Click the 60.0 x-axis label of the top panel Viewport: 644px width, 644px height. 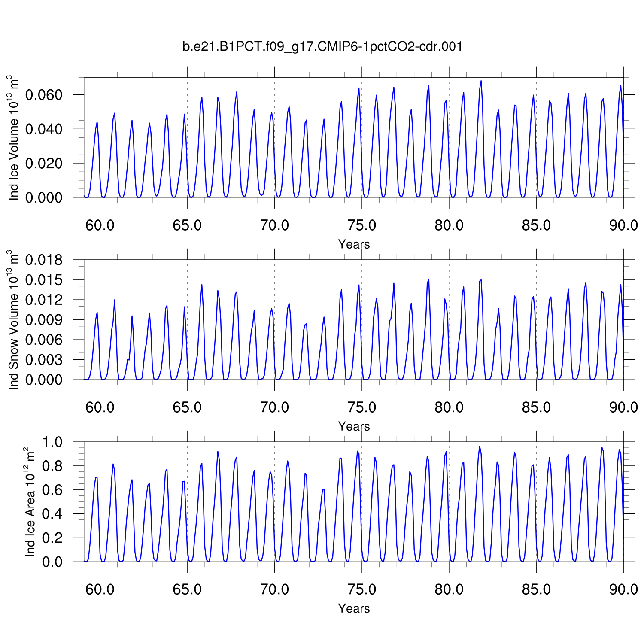[100, 225]
